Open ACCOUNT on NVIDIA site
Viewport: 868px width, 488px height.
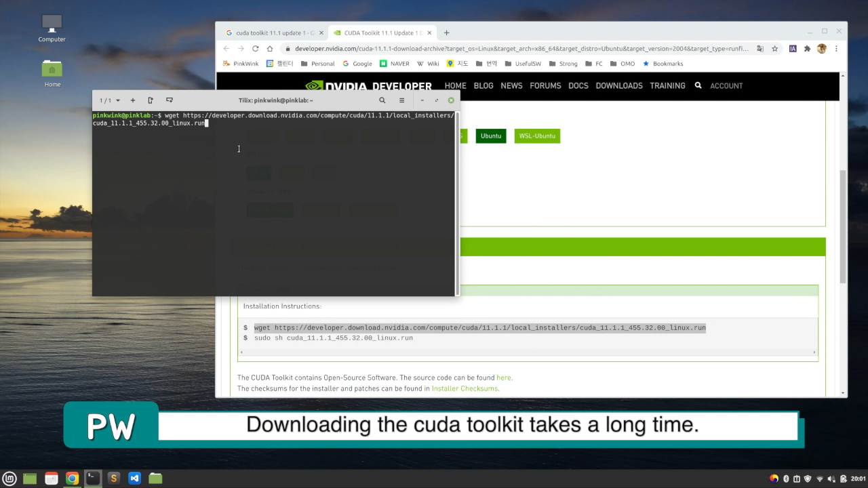click(726, 86)
